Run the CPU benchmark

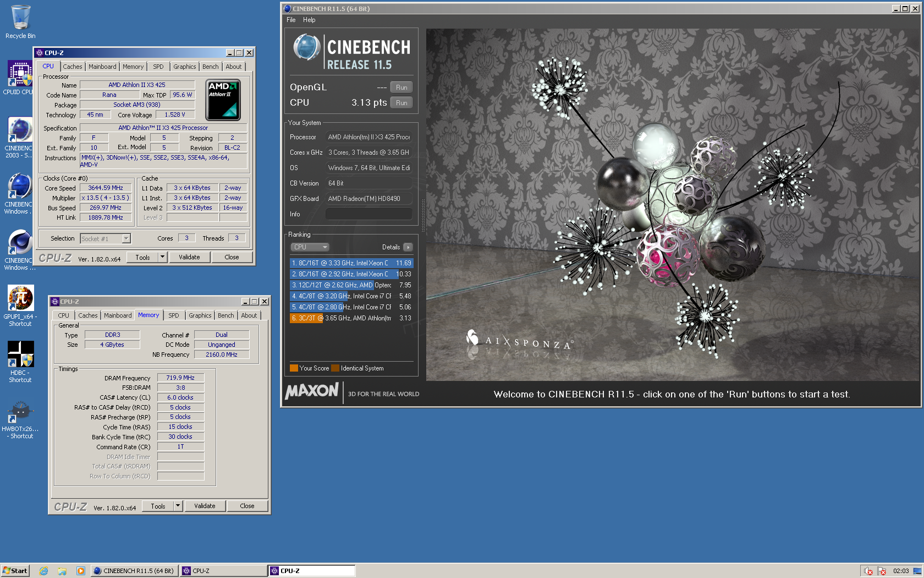tap(402, 103)
